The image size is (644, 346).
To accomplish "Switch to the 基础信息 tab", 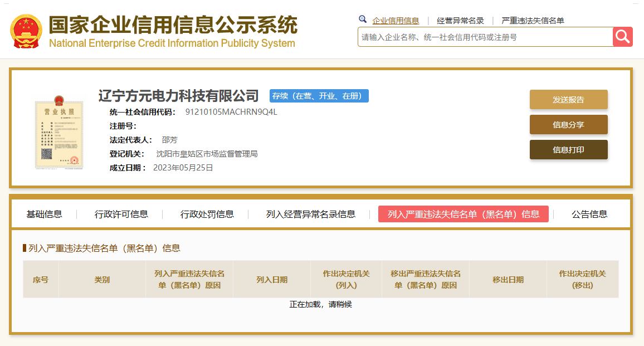I will pos(44,214).
